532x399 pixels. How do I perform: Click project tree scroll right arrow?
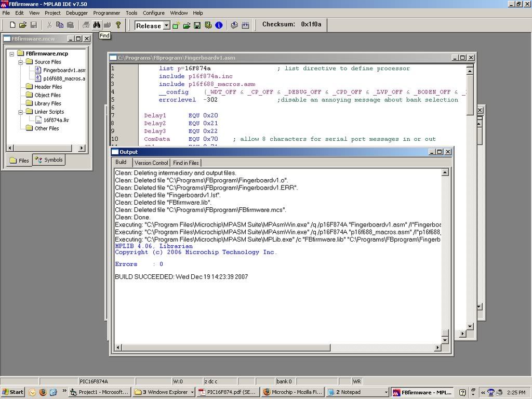(x=82, y=148)
